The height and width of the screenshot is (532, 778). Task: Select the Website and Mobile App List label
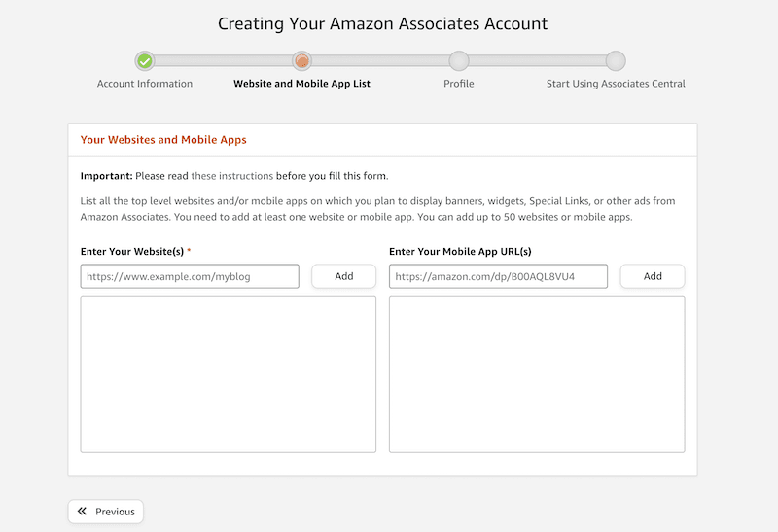point(301,84)
